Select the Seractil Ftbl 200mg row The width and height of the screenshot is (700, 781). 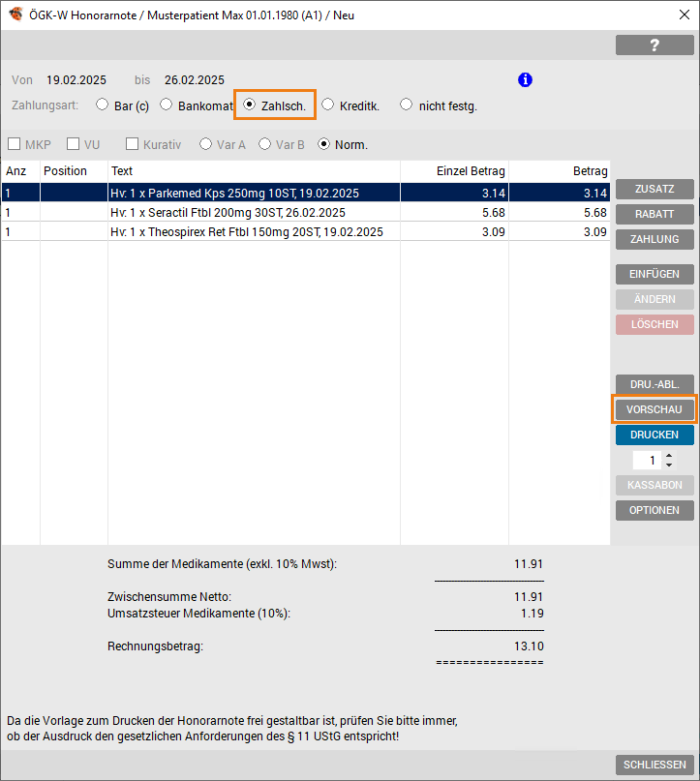(x=306, y=213)
